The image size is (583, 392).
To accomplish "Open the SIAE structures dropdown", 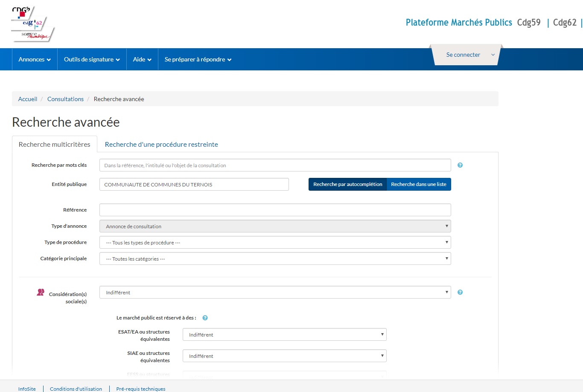I will (x=284, y=356).
